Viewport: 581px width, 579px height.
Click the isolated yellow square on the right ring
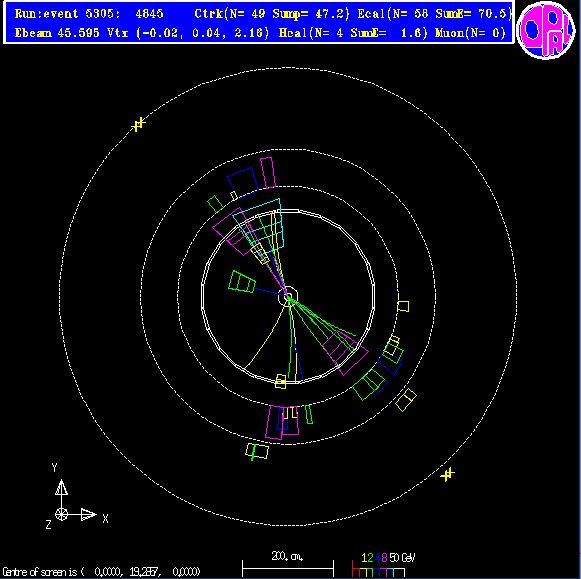click(x=403, y=306)
